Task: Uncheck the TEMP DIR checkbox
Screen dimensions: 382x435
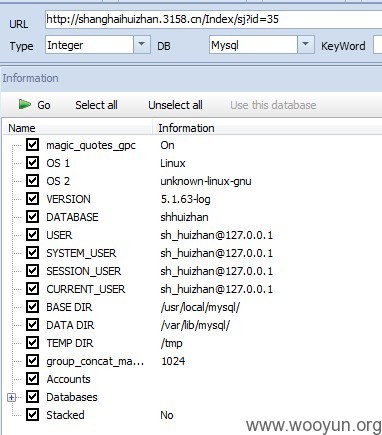Action: pos(32,343)
